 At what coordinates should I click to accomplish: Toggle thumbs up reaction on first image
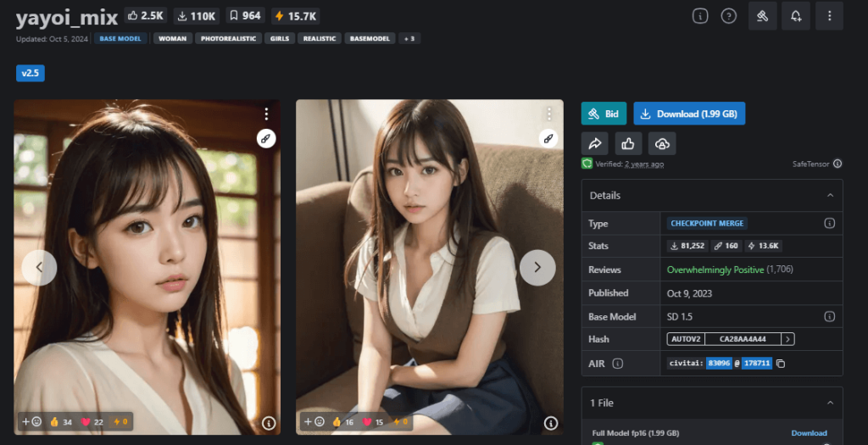[60, 421]
